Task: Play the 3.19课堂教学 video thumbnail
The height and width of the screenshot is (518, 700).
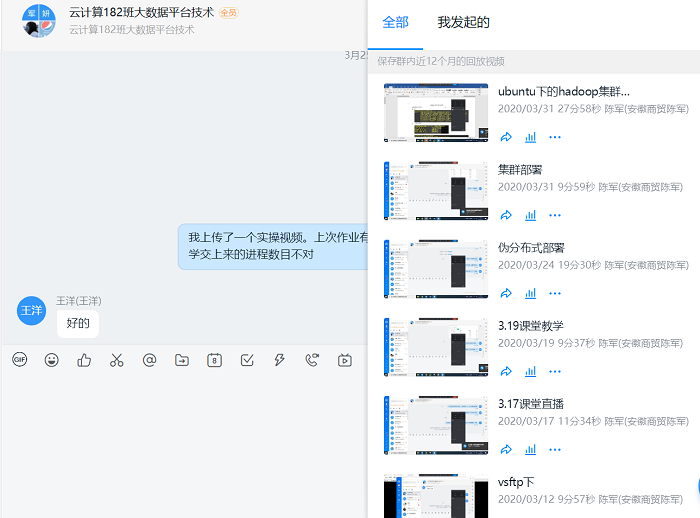Action: point(436,346)
